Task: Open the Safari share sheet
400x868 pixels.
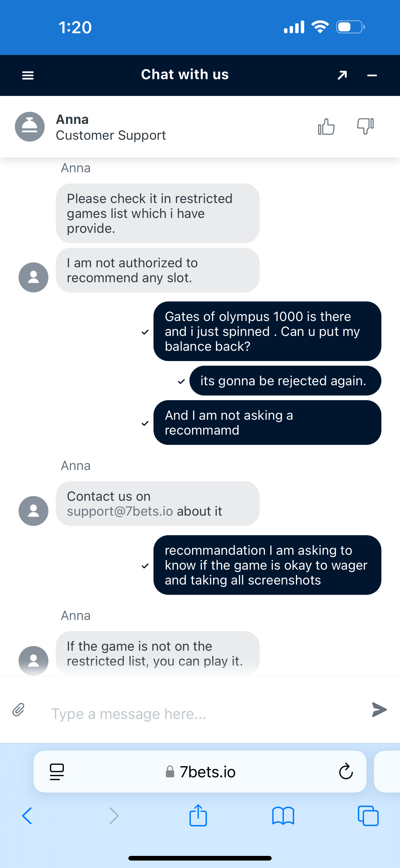Action: pos(198,816)
